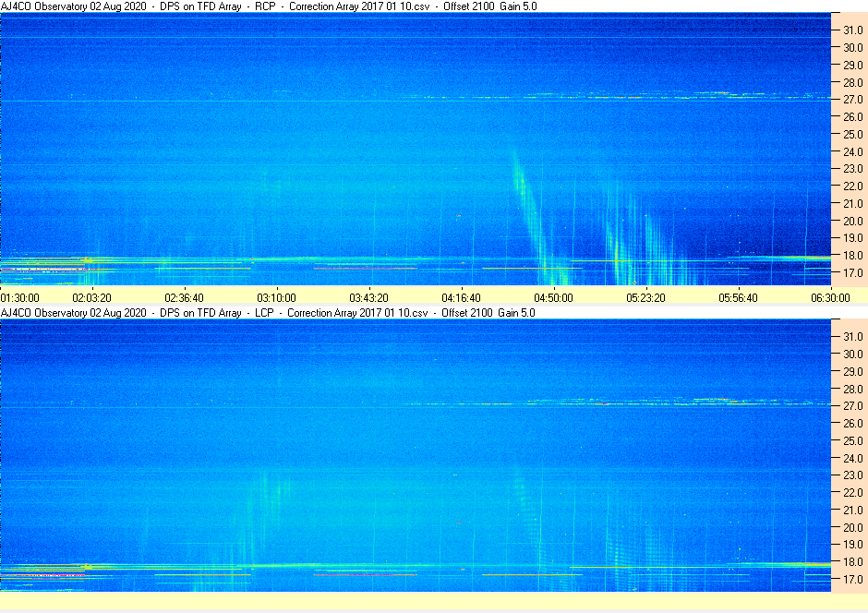Click the 17.0 frequency label on RCP plot
Screen dimensions: 868x613
coord(852,272)
